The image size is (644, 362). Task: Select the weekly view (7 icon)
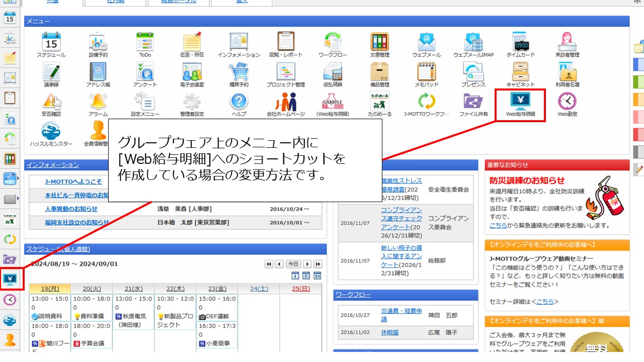click(x=306, y=275)
